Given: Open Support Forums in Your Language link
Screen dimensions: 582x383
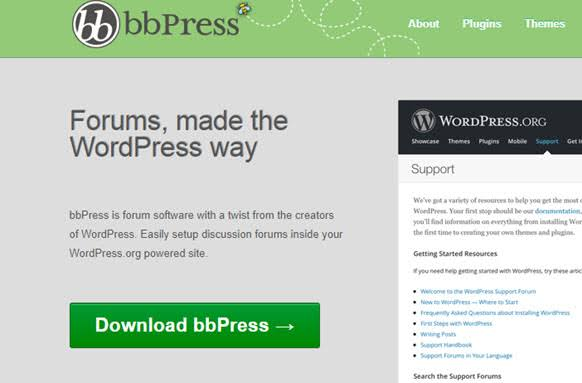Looking at the screenshot, I should (466, 356).
